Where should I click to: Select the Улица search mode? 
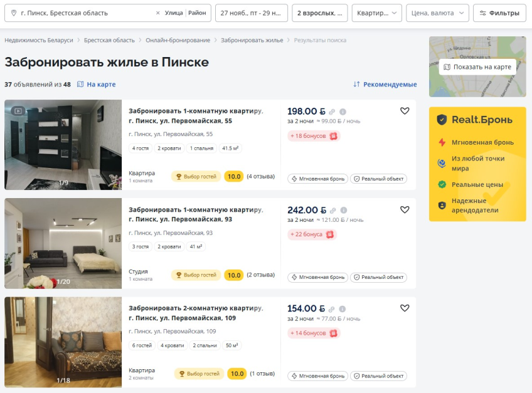tap(174, 13)
